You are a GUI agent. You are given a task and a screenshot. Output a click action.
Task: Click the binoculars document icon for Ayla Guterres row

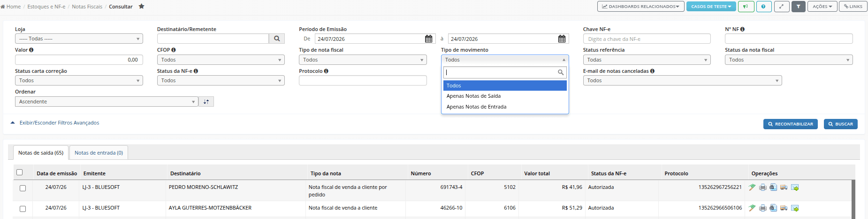tap(773, 208)
